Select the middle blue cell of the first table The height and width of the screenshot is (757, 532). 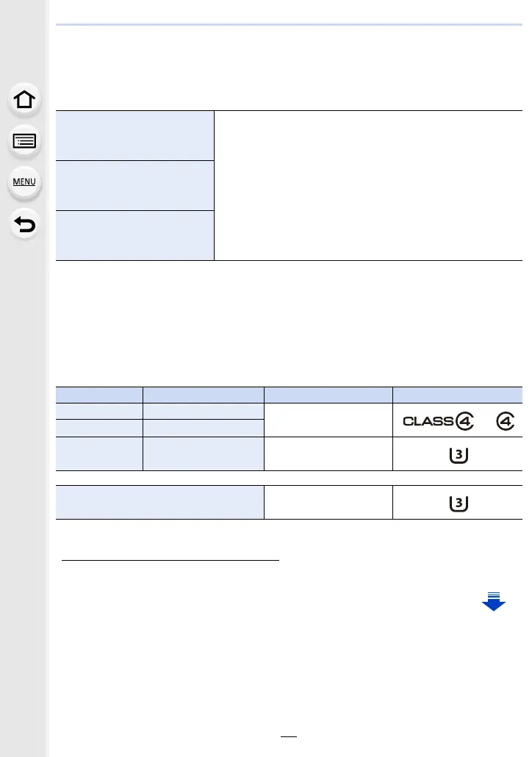(134, 185)
